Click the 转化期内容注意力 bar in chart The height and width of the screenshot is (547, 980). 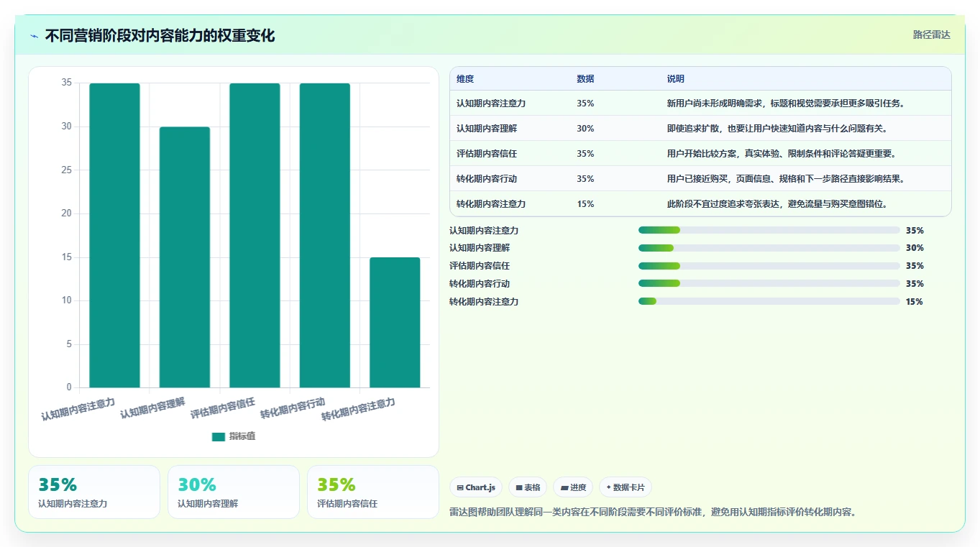(x=395, y=322)
